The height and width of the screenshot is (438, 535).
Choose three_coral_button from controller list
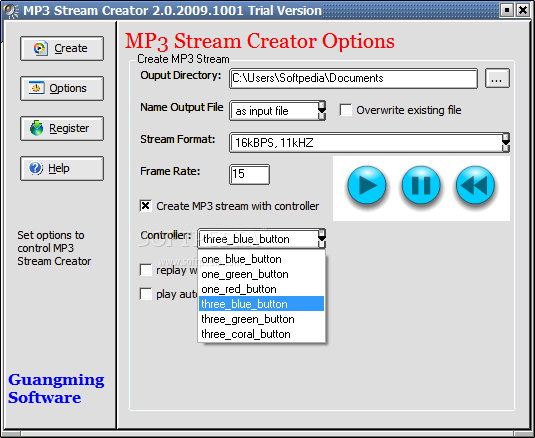click(x=261, y=334)
